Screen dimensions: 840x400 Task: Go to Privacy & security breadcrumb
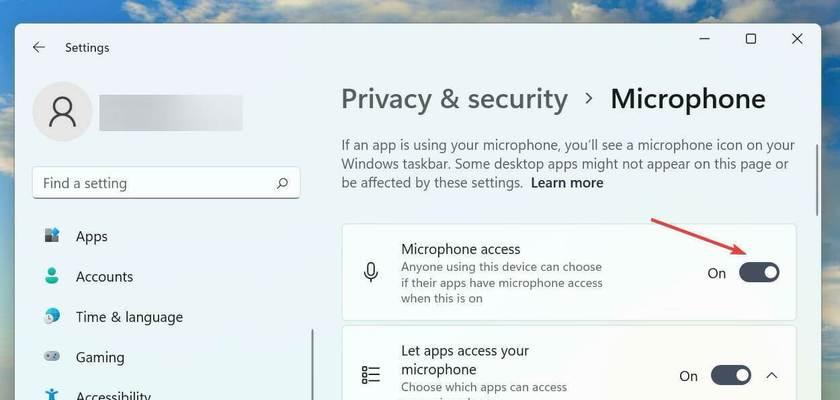[454, 99]
